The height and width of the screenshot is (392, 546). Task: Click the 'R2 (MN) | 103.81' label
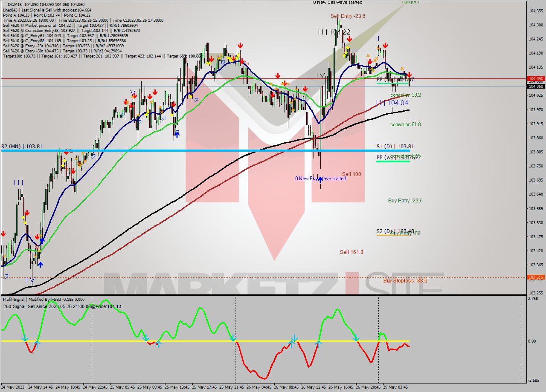coord(22,147)
